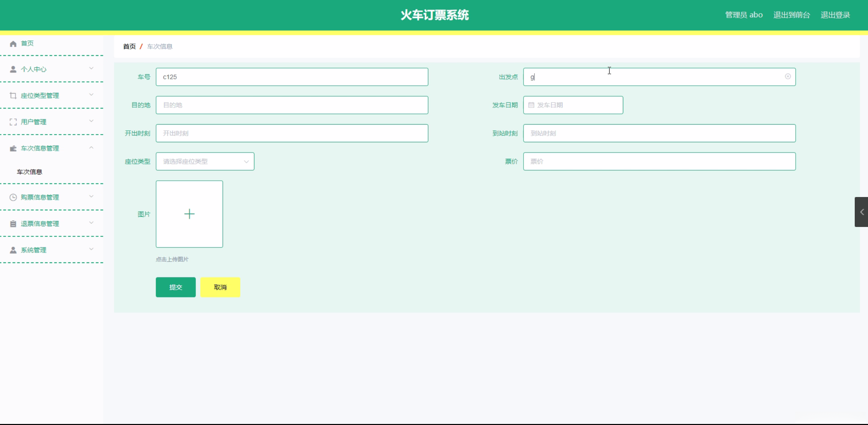Viewport: 868px width, 425px height.
Task: Click the clear icon in 出发点 field
Action: tap(787, 77)
